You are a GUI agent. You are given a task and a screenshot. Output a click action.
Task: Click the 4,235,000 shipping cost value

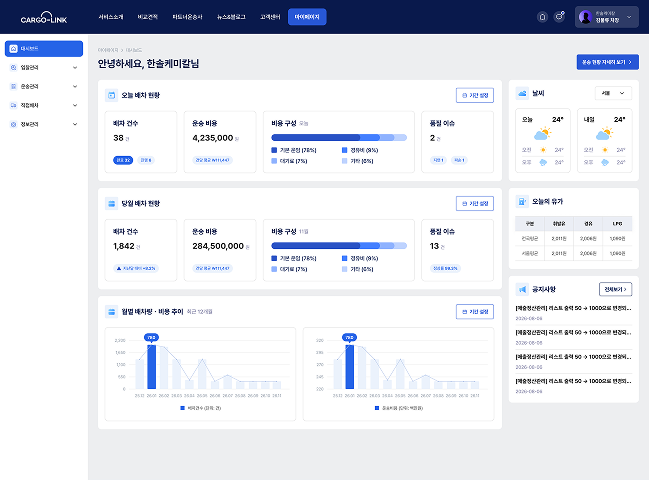[x=212, y=138]
